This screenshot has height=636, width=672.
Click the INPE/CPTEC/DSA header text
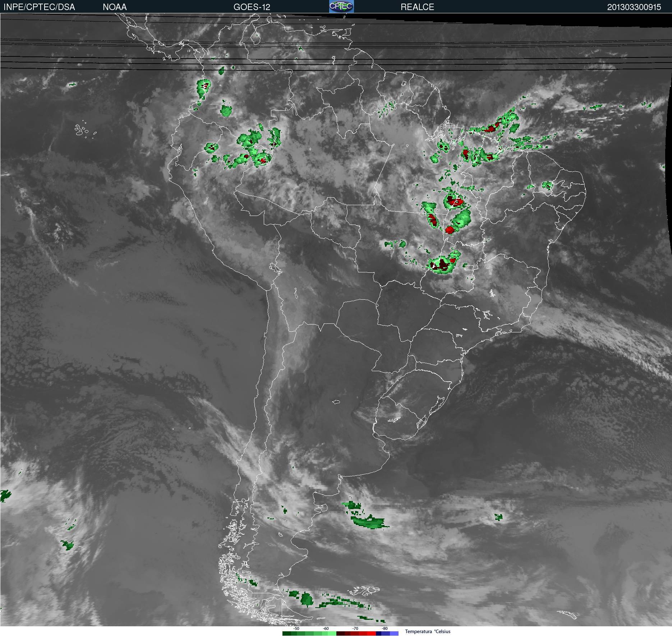click(39, 7)
